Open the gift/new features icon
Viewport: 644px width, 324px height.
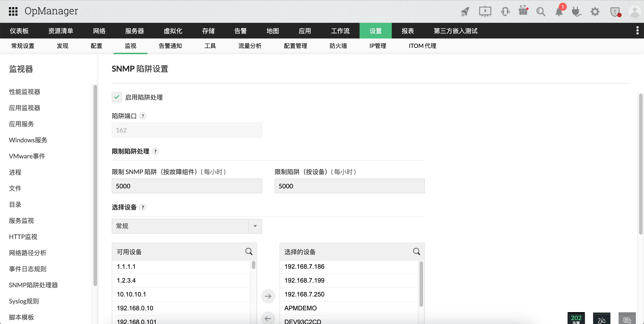tap(523, 11)
